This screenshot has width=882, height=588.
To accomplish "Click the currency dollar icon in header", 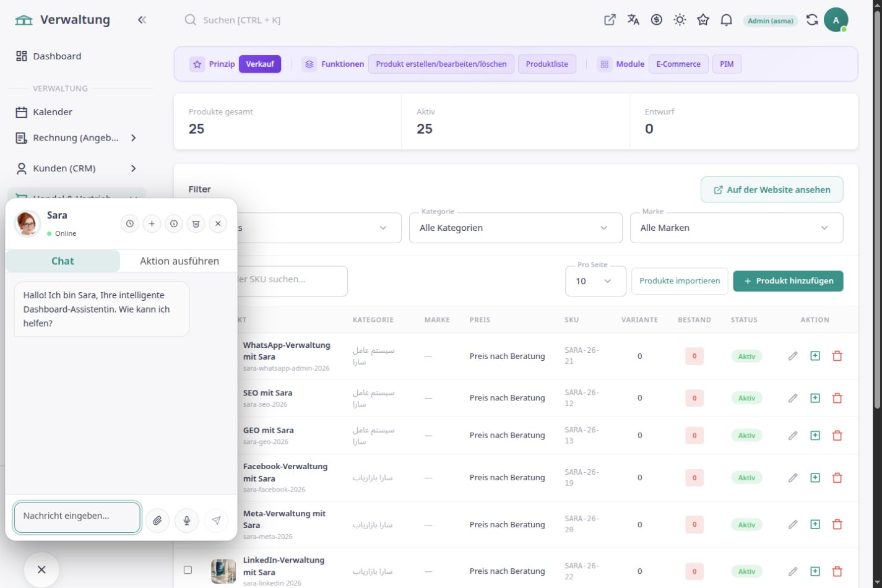I will [656, 20].
